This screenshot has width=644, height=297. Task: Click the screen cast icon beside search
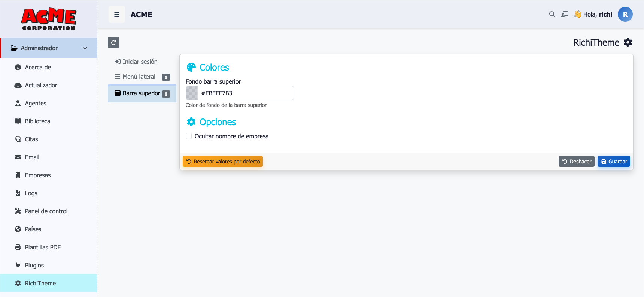pyautogui.click(x=565, y=14)
